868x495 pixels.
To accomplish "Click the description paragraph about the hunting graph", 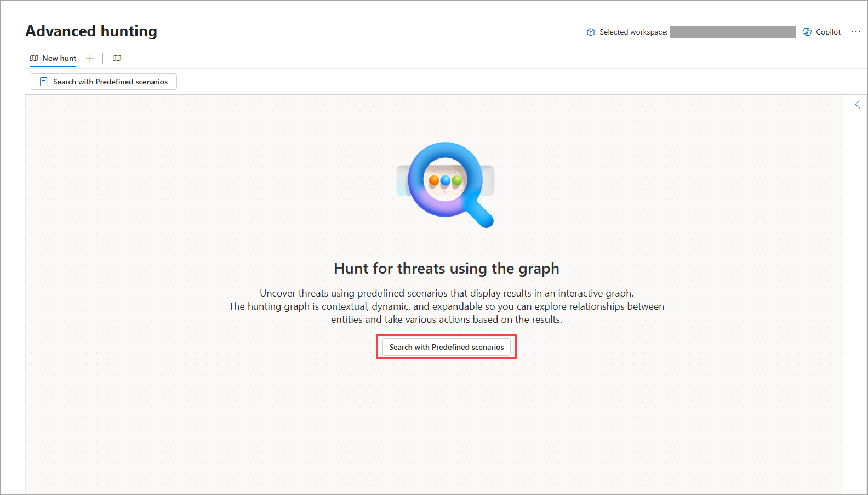I will coord(446,306).
